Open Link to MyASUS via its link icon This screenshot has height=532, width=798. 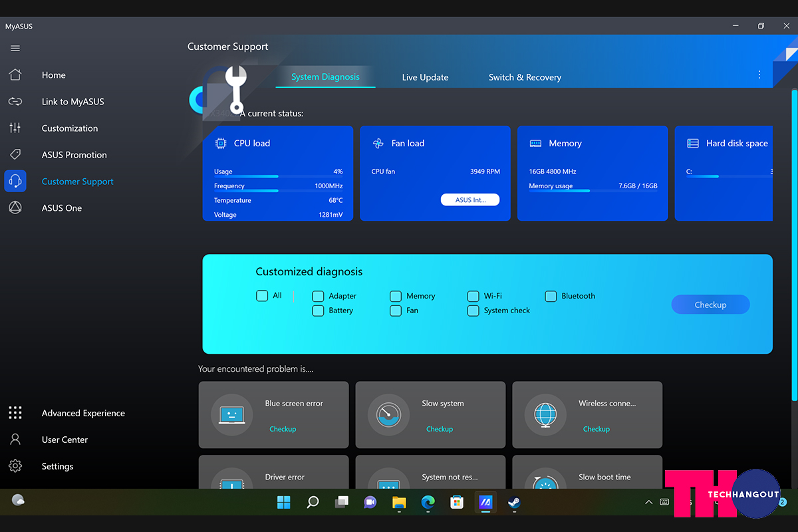(x=15, y=102)
